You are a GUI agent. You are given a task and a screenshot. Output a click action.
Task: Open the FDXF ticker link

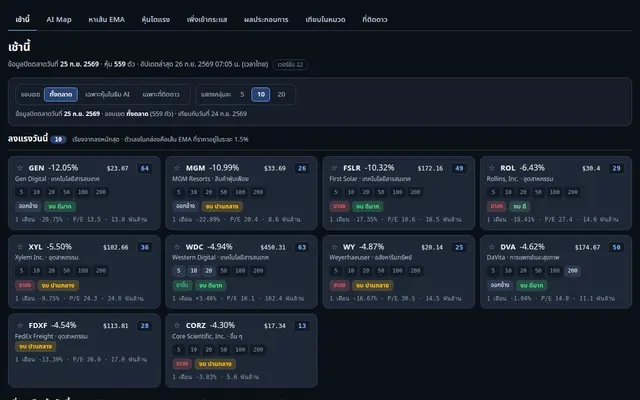(x=38, y=325)
